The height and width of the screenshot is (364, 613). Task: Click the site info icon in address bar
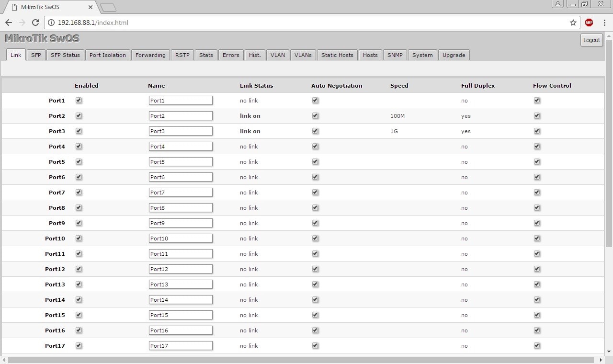(51, 23)
